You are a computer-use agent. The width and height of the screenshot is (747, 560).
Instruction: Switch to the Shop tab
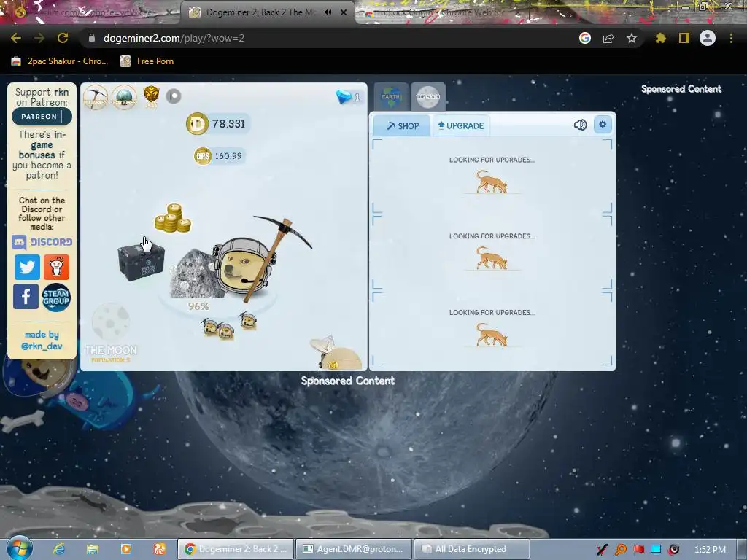[x=402, y=125]
